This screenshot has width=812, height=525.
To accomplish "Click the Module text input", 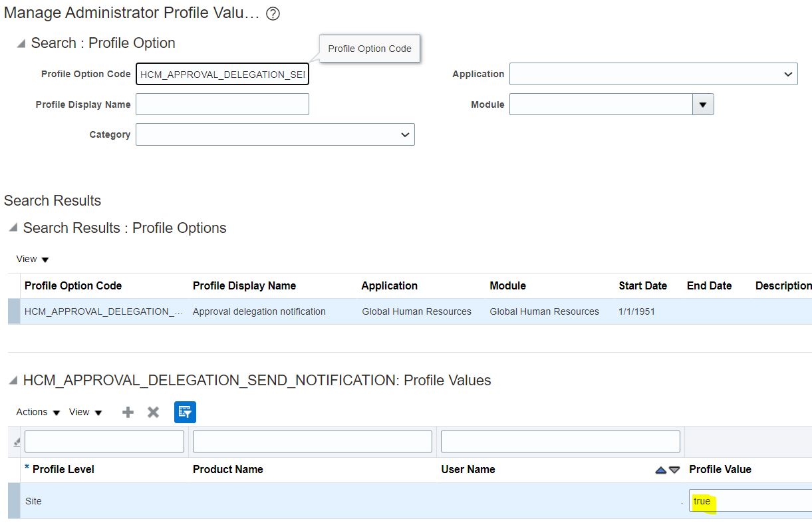I will pyautogui.click(x=601, y=104).
